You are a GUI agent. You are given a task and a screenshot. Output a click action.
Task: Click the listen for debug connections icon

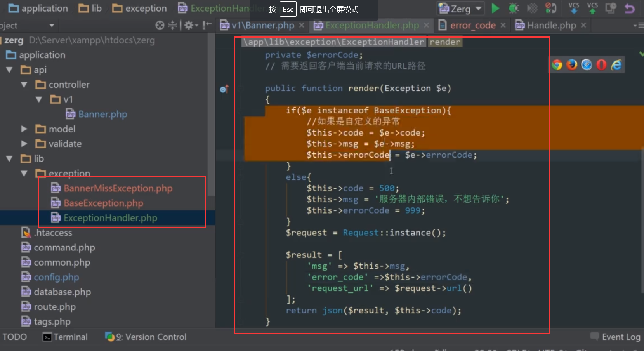551,8
